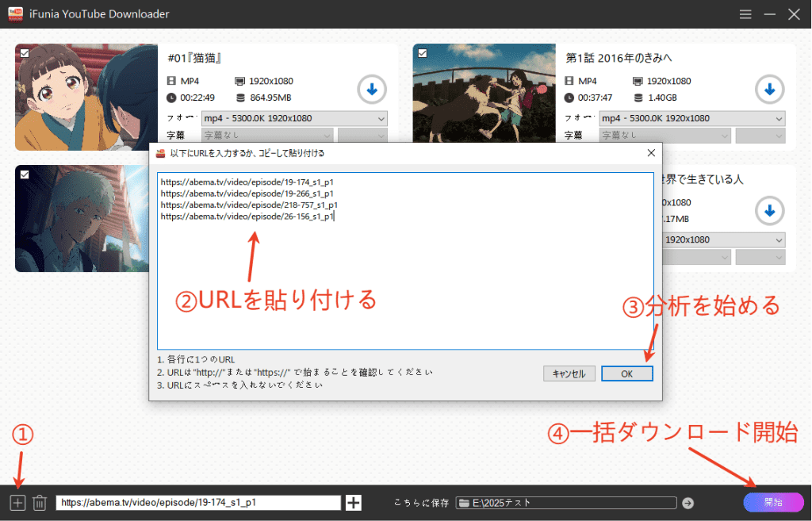Open the 字幕なし subtitle dropdown
The width and height of the screenshot is (812, 521).
pyautogui.click(x=266, y=135)
